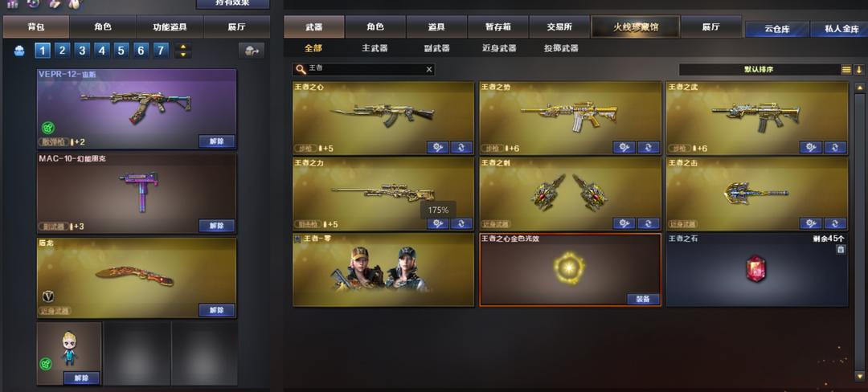
Task: Switch to backpack slot number 7
Action: 161,51
